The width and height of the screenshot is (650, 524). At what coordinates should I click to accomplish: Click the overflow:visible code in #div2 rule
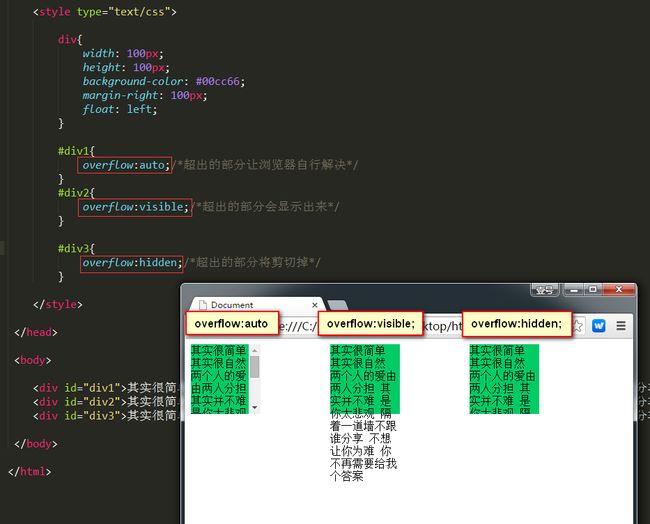(135, 207)
